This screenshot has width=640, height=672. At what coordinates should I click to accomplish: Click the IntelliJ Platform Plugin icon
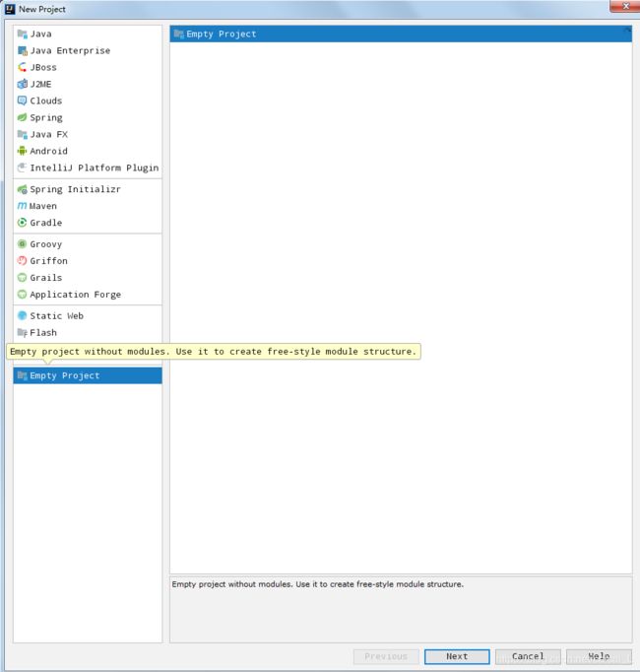coord(23,168)
